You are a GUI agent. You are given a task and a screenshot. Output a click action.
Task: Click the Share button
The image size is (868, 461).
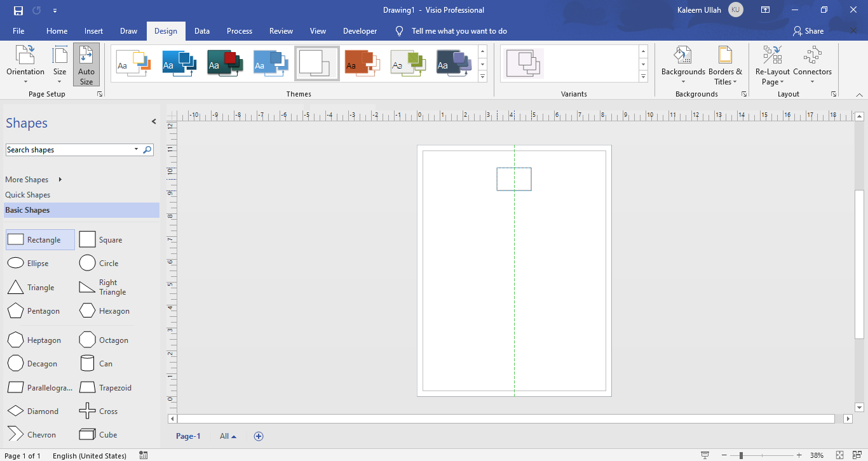click(808, 30)
